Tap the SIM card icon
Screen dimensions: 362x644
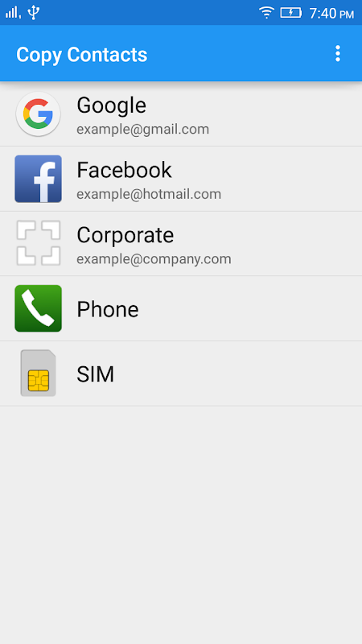38,373
